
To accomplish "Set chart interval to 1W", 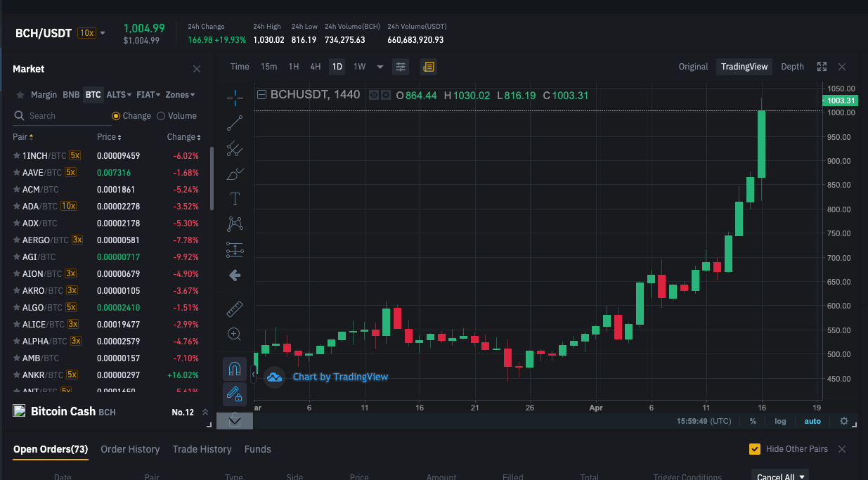I will (359, 67).
